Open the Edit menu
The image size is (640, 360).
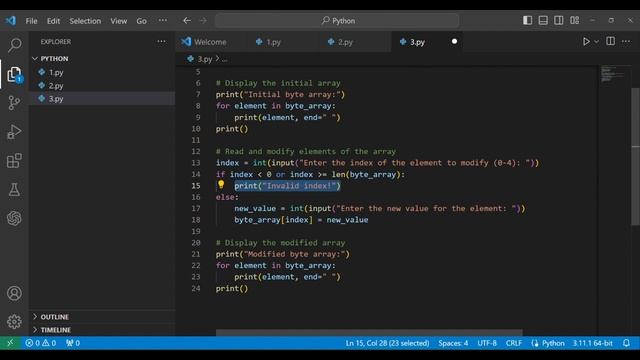click(53, 21)
